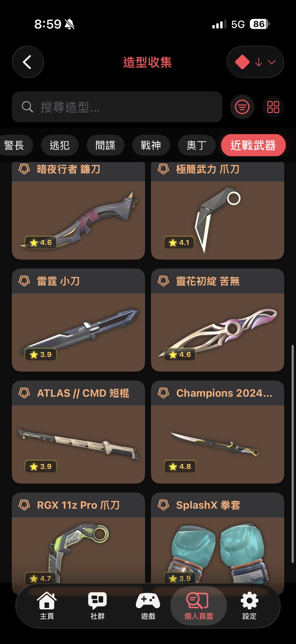Click the search field 搜尋造型
296x644 pixels.
(x=117, y=107)
